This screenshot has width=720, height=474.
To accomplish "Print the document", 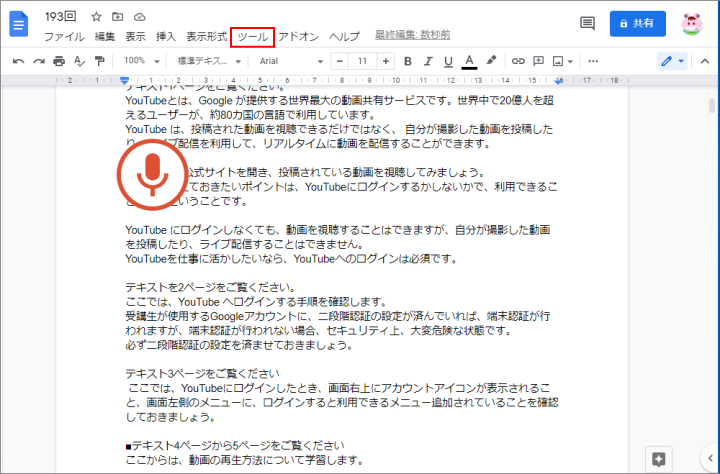I will [x=59, y=61].
